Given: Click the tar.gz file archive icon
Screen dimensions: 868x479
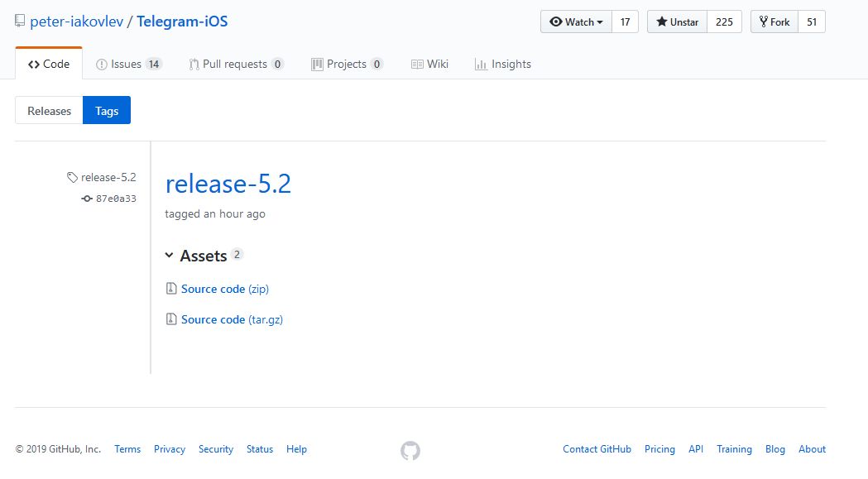Looking at the screenshot, I should (x=171, y=319).
